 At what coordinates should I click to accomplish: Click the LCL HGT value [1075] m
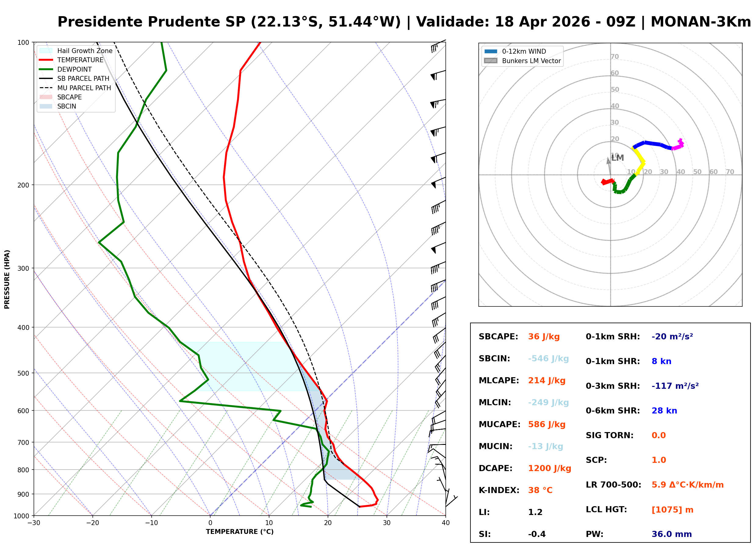click(x=672, y=510)
